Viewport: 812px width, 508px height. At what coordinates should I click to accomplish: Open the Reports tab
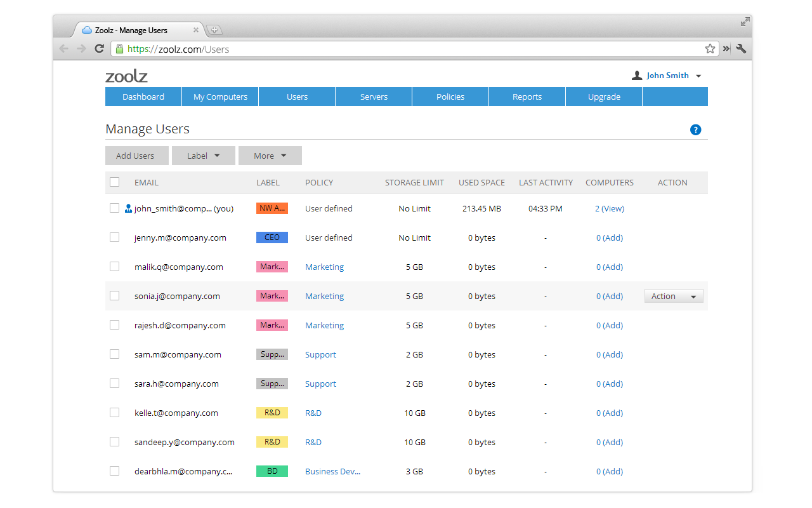[x=527, y=97]
